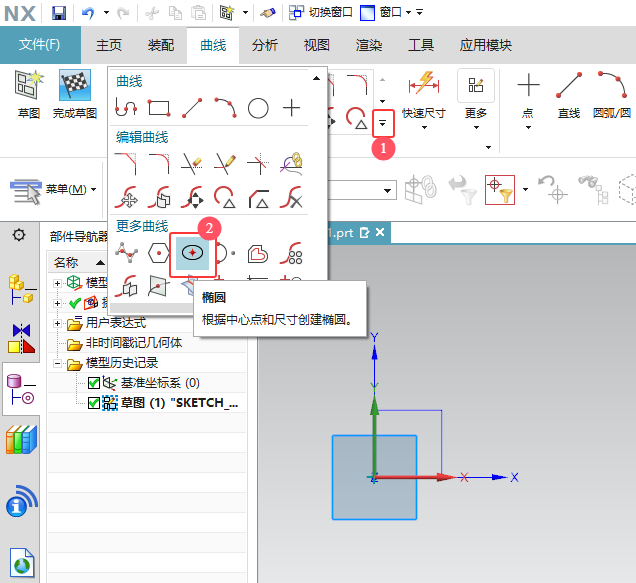Click the Point (点) plus icon in the ribbon
Screen dimensions: 636x583
click(529, 85)
